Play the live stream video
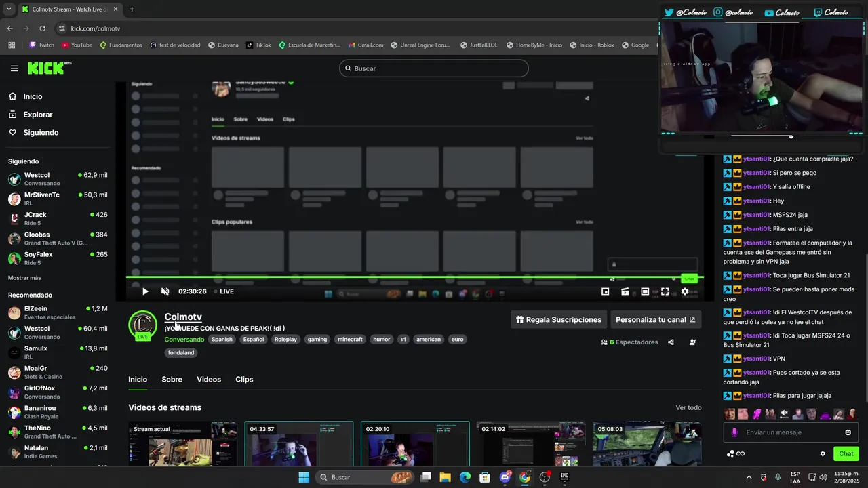 click(x=145, y=291)
